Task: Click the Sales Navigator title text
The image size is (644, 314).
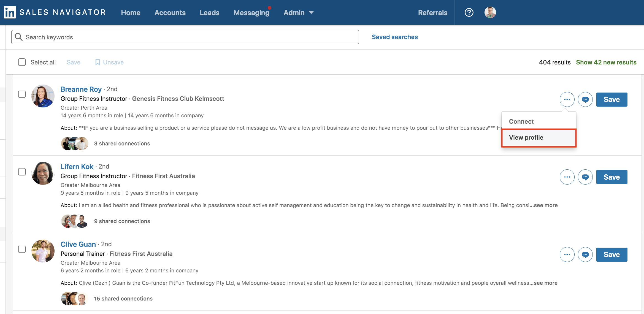Action: 63,12
